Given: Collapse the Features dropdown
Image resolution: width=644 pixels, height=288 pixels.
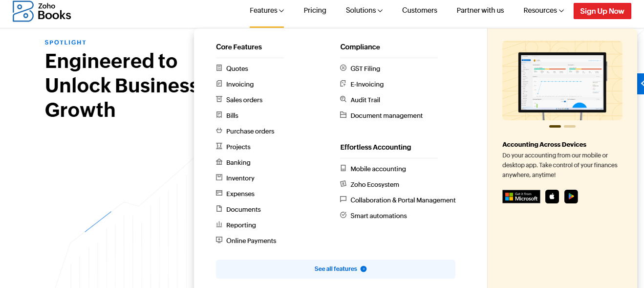Looking at the screenshot, I should (266, 10).
